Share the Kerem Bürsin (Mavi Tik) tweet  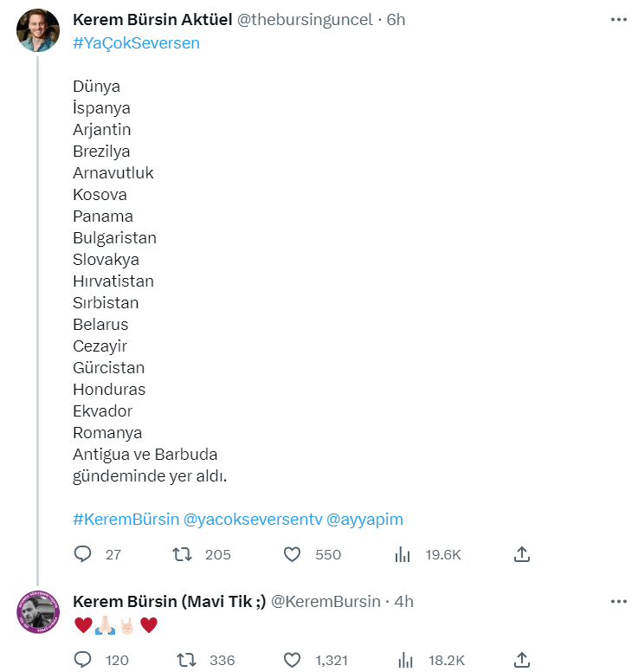521,660
